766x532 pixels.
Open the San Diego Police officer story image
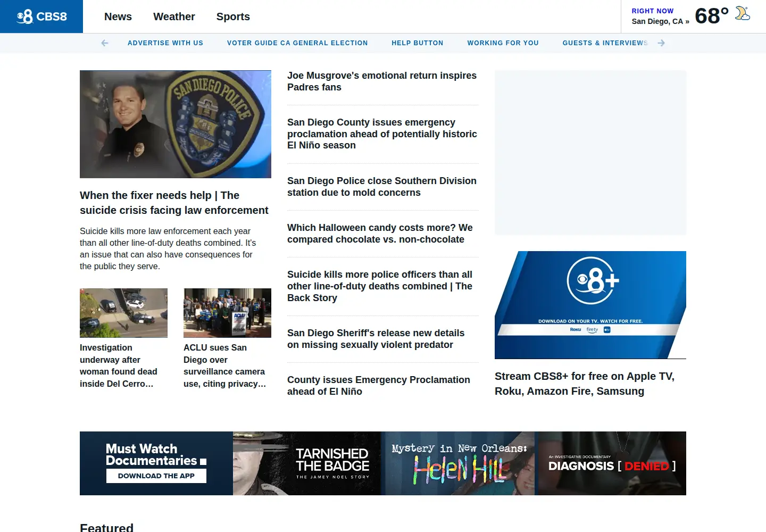pos(176,124)
